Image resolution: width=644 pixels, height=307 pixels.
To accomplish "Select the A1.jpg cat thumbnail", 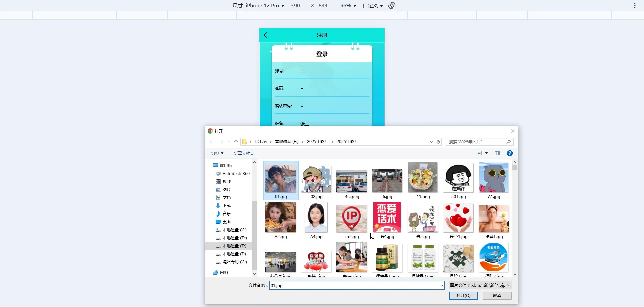I will [494, 178].
